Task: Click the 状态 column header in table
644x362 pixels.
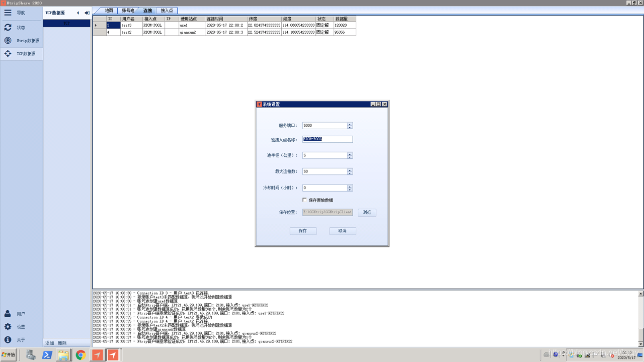Action: 325,19
